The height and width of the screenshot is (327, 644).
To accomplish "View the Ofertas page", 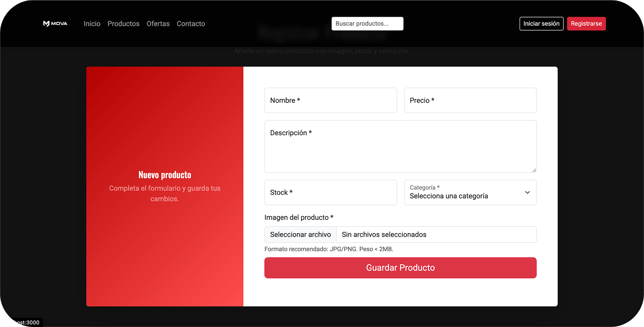I will (158, 24).
